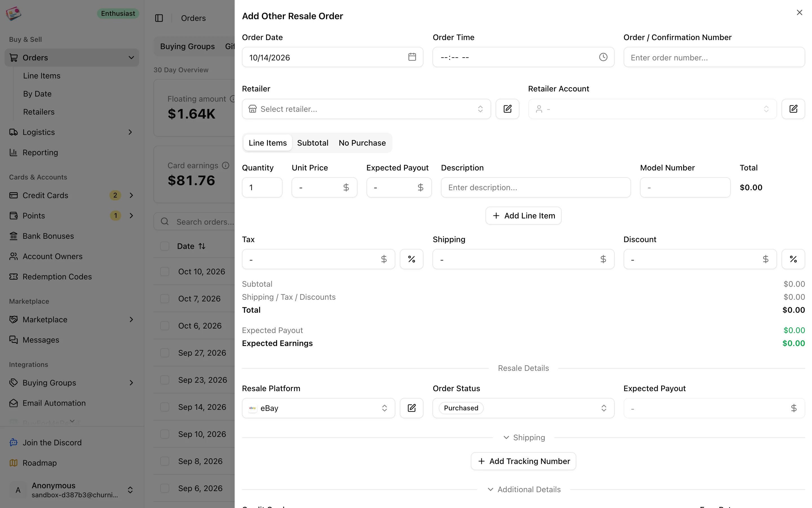Check the Sep 27, 2026 order checkbox
This screenshot has width=812, height=508.
tap(165, 353)
